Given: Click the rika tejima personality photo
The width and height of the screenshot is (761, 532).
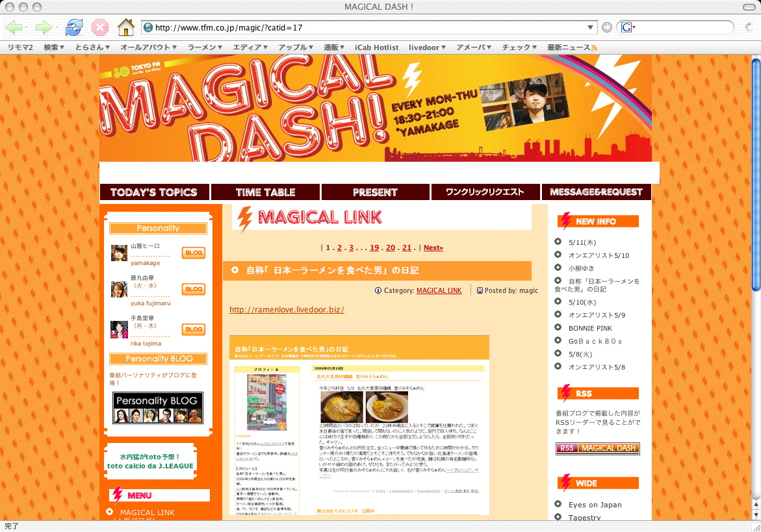Looking at the screenshot, I should (119, 329).
